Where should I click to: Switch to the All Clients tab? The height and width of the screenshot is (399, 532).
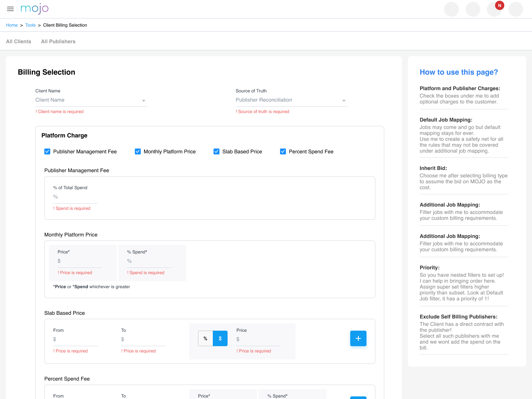(x=18, y=41)
